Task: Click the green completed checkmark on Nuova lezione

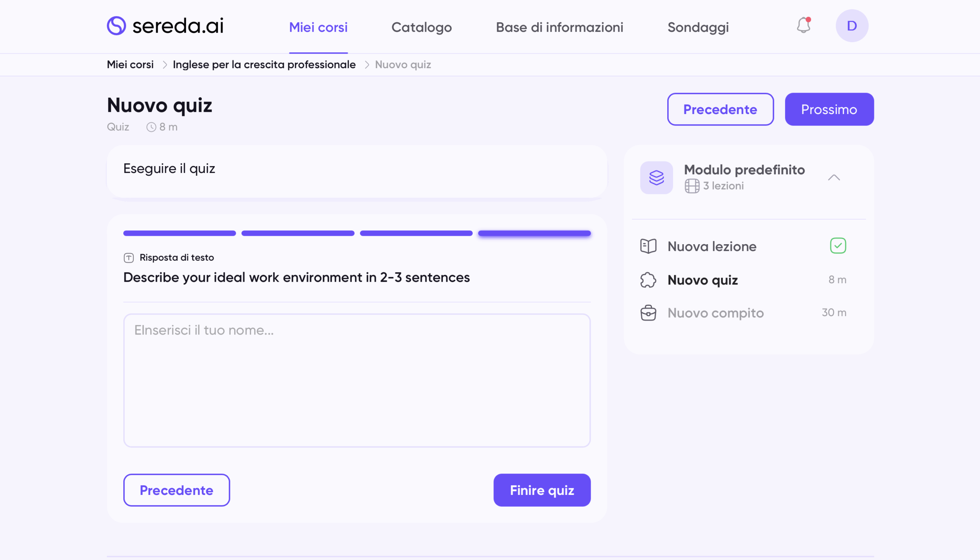Action: tap(838, 246)
